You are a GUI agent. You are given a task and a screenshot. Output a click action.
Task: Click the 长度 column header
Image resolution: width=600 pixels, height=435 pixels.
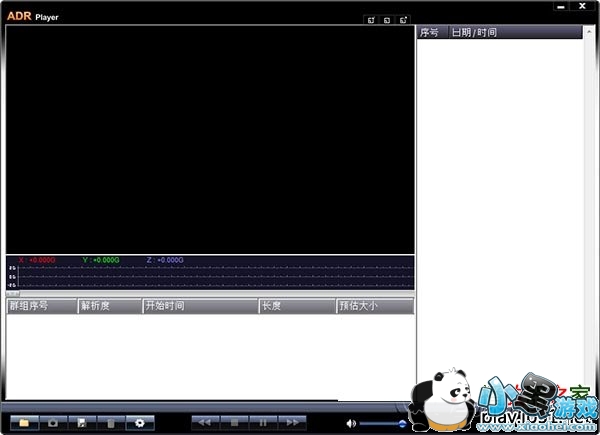point(298,306)
